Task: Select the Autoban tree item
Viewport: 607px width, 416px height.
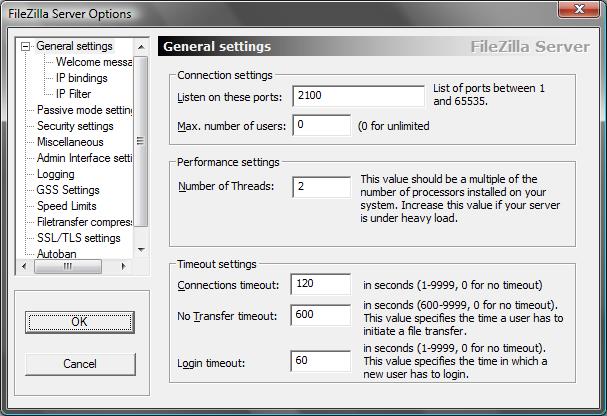Action: pyautogui.click(x=57, y=254)
